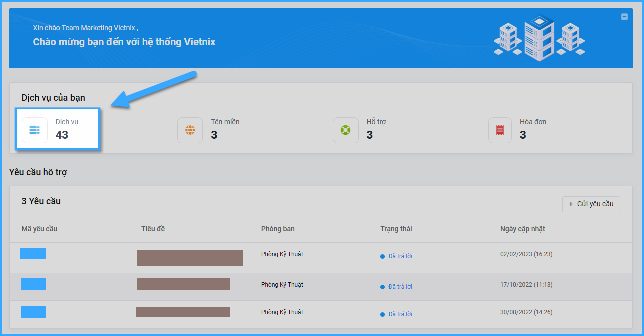
Task: Open ticket title dated 17/10/2022
Action: (183, 284)
